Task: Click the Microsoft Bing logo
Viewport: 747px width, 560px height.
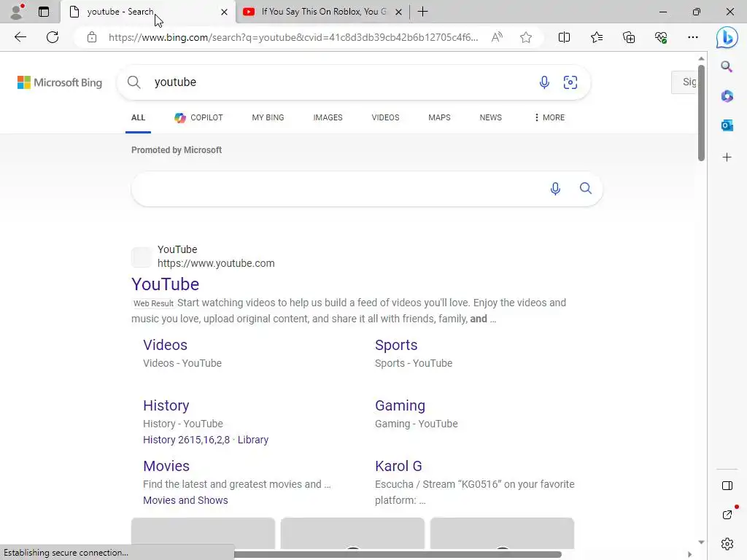Action: pos(60,82)
